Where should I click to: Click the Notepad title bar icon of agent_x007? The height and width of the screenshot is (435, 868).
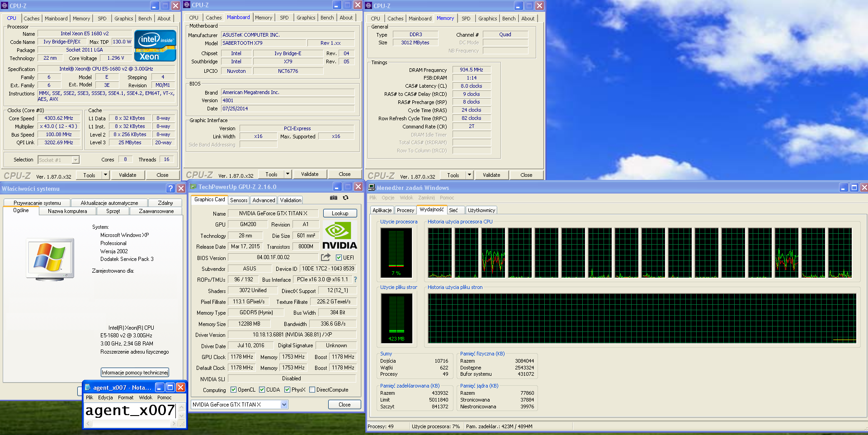pyautogui.click(x=88, y=387)
